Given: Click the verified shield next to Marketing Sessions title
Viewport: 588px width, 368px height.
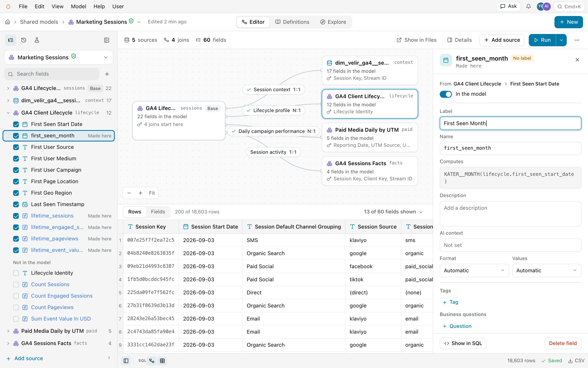Looking at the screenshot, I should (x=131, y=21).
